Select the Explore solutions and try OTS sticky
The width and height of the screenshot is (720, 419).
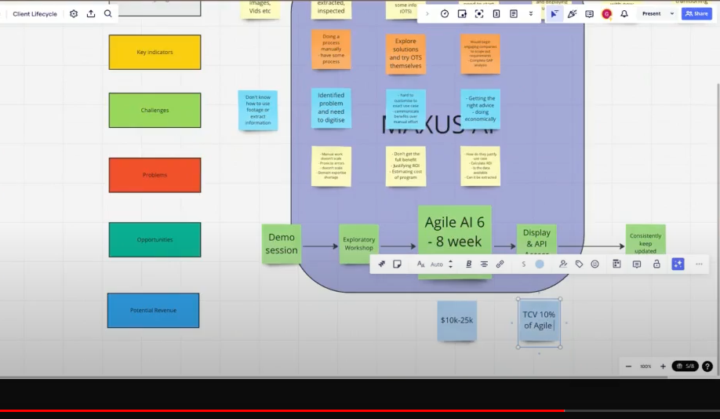405,54
